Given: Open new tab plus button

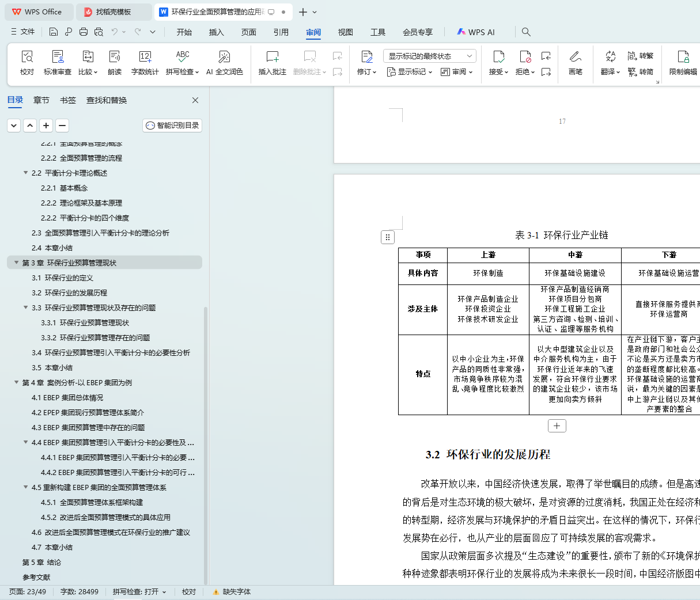Looking at the screenshot, I should coord(303,12).
